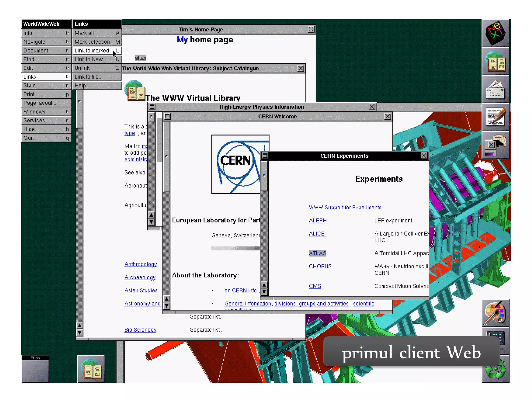
Task: Click the Preferences hand dock icon
Action: pyautogui.click(x=495, y=145)
